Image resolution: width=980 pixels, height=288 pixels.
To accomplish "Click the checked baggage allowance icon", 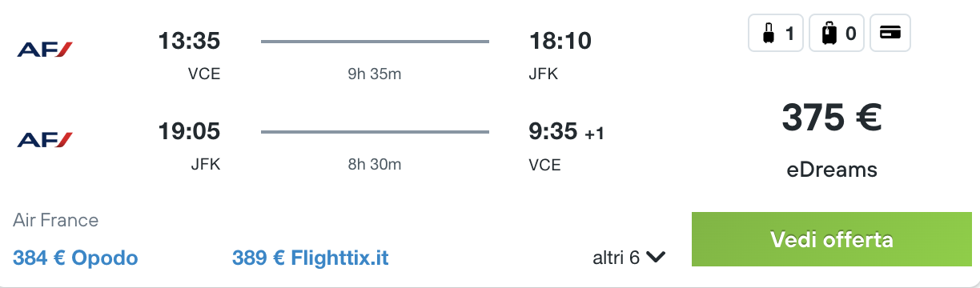I will tap(837, 34).
